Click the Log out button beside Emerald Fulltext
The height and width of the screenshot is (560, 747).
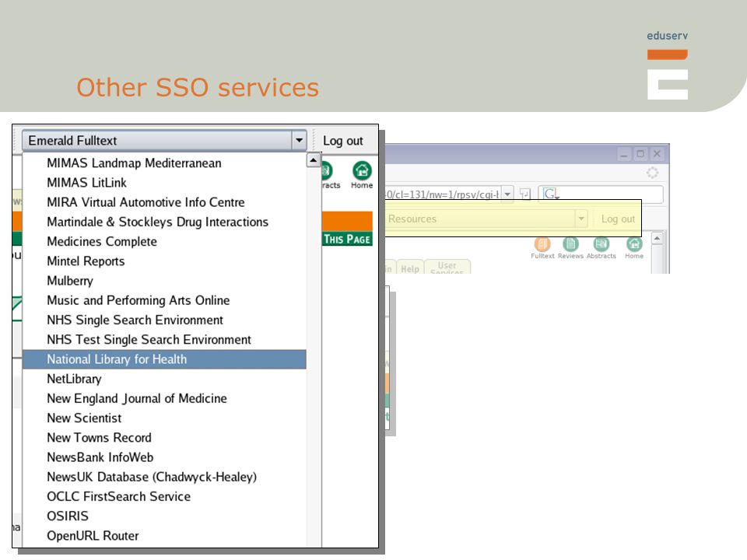pyautogui.click(x=343, y=141)
